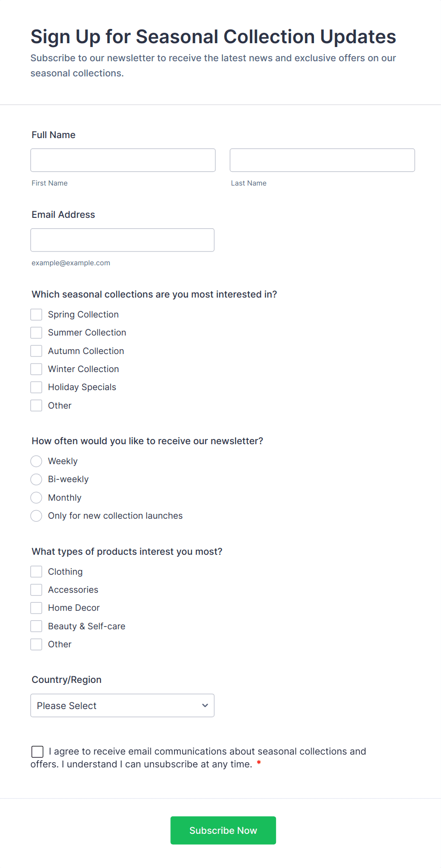Image resolution: width=441 pixels, height=868 pixels.
Task: Check Other under seasonal collections
Action: tap(36, 405)
